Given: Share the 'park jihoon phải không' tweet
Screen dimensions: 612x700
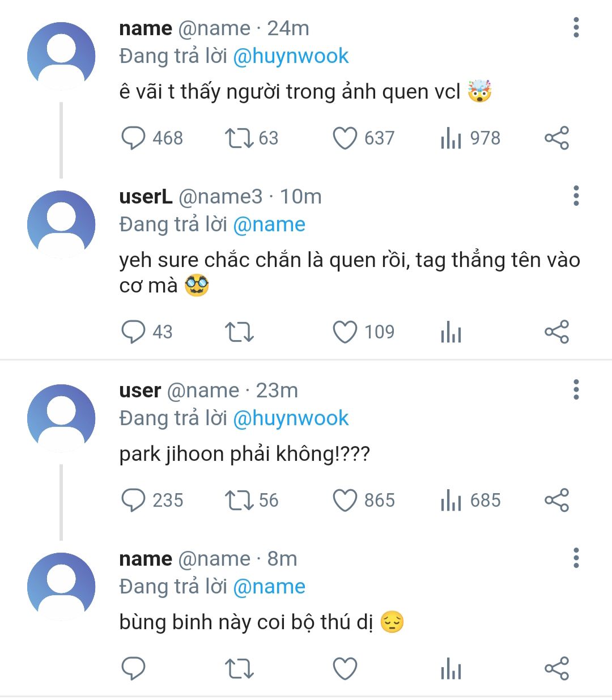Looking at the screenshot, I should coord(556,500).
